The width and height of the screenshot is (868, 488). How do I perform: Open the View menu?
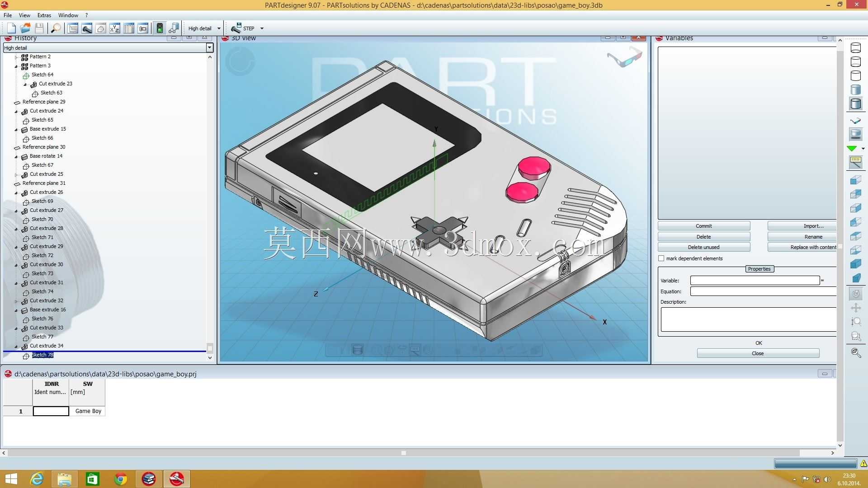click(x=24, y=15)
